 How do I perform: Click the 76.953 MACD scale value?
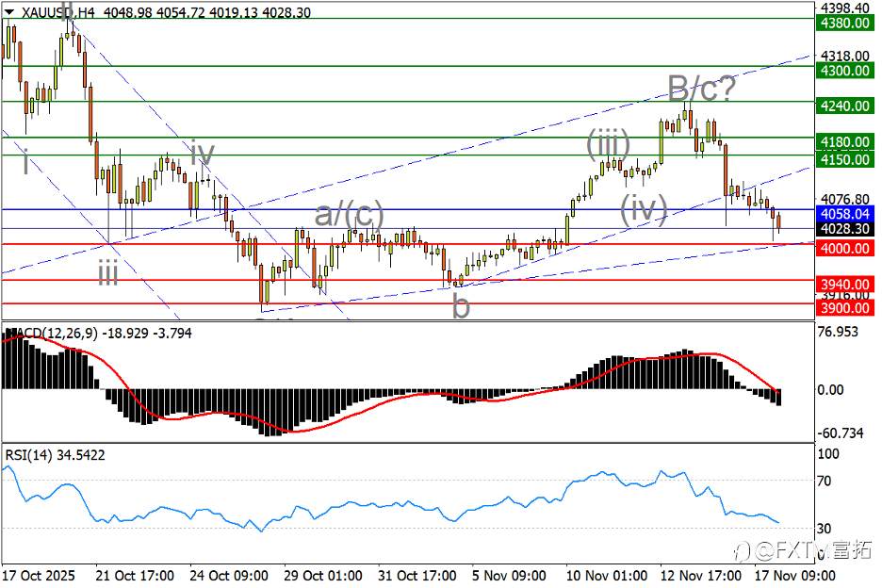click(x=838, y=332)
